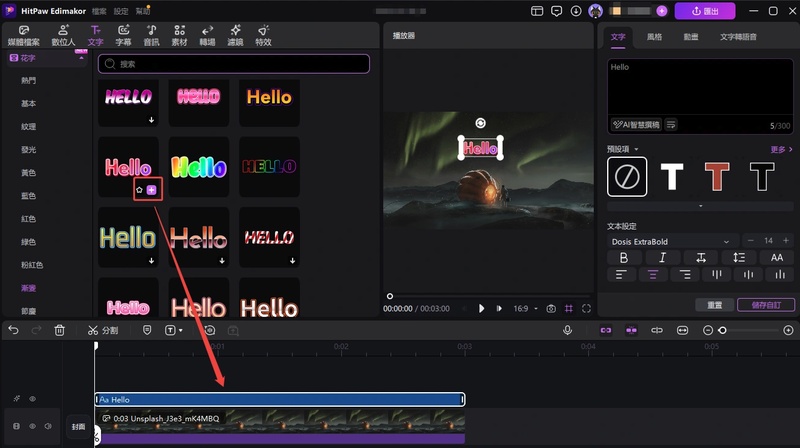Open the 文字轉語音 tab
Image resolution: width=800 pixels, height=448 pixels.
click(738, 37)
